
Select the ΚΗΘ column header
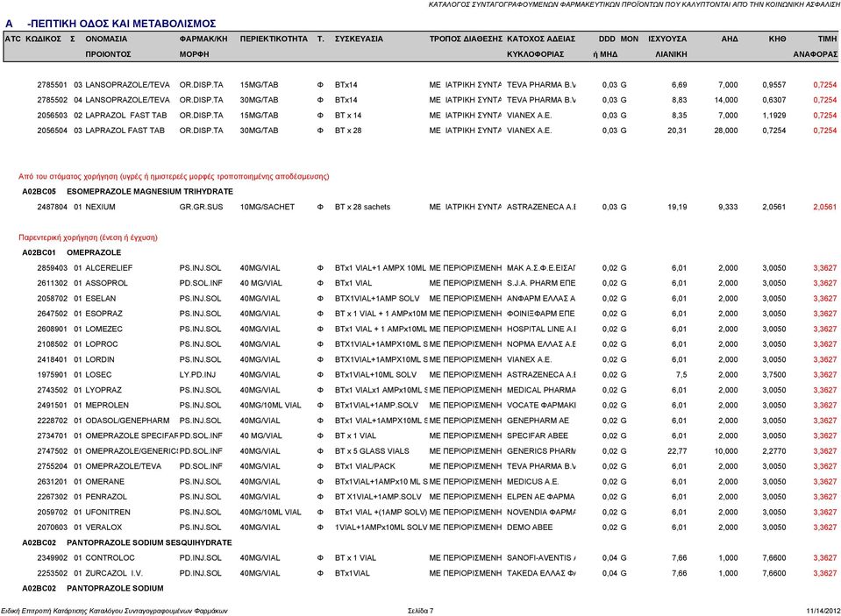777,39
